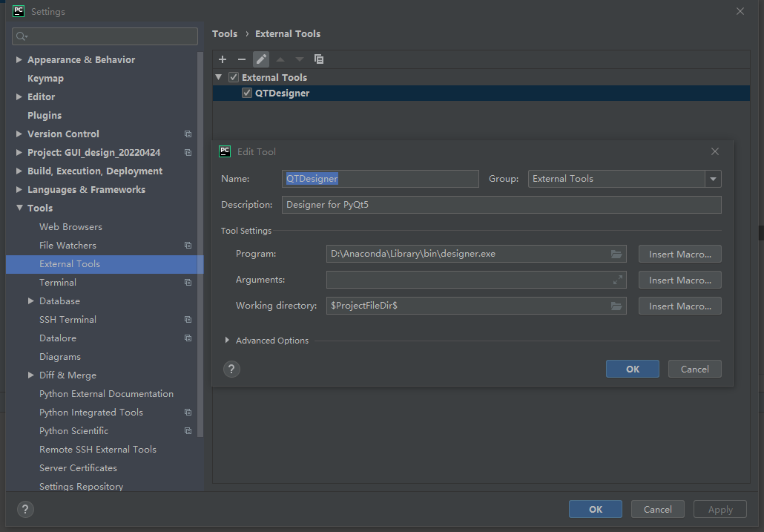The height and width of the screenshot is (532, 764).
Task: Expand the Database node under Tools
Action: pyautogui.click(x=30, y=301)
